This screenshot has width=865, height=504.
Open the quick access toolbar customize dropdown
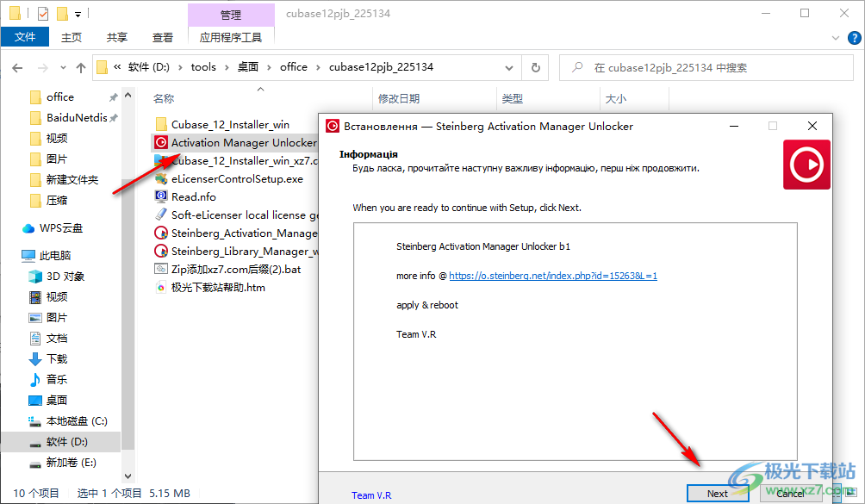point(78,15)
